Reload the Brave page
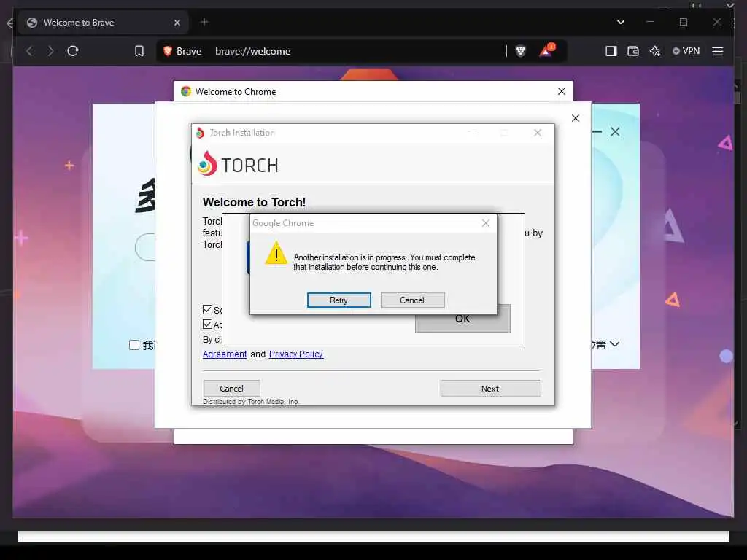Image resolution: width=747 pixels, height=560 pixels. tap(73, 51)
